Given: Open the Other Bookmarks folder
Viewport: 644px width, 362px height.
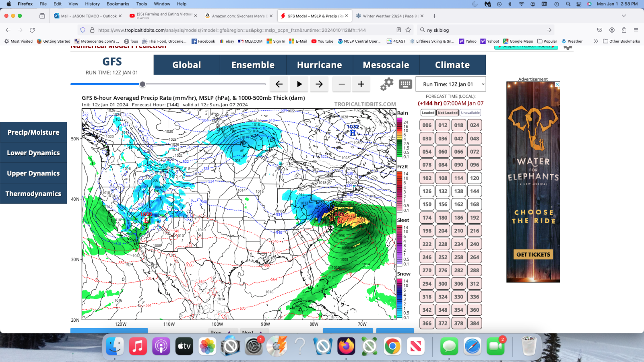Looking at the screenshot, I should (622, 41).
